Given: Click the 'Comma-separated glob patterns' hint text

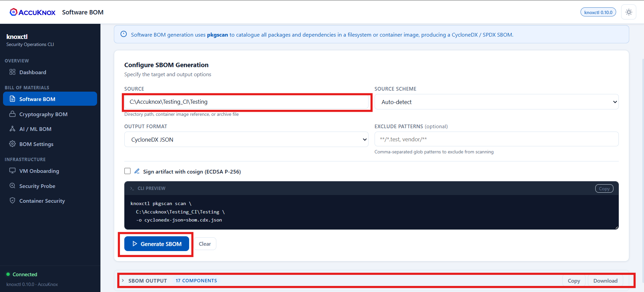Looking at the screenshot, I should pyautogui.click(x=434, y=152).
